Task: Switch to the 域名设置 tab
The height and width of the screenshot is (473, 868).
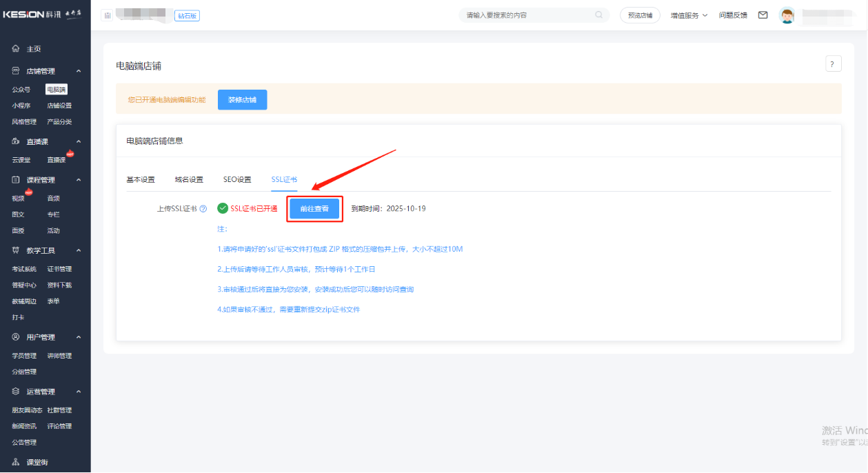Action: point(189,179)
